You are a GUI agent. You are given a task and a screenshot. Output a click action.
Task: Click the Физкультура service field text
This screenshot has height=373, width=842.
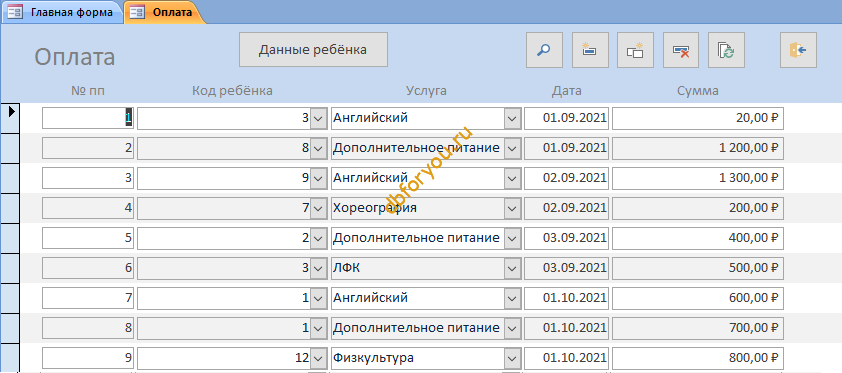(x=374, y=357)
